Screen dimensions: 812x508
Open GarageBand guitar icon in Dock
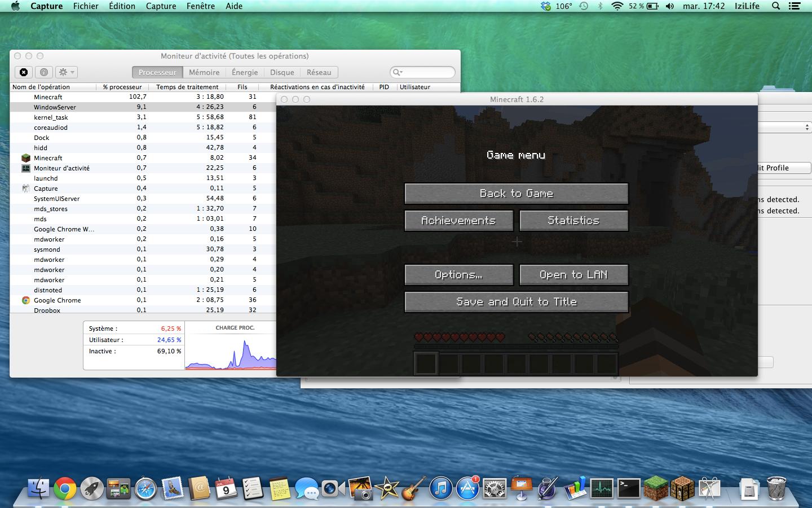click(x=414, y=488)
